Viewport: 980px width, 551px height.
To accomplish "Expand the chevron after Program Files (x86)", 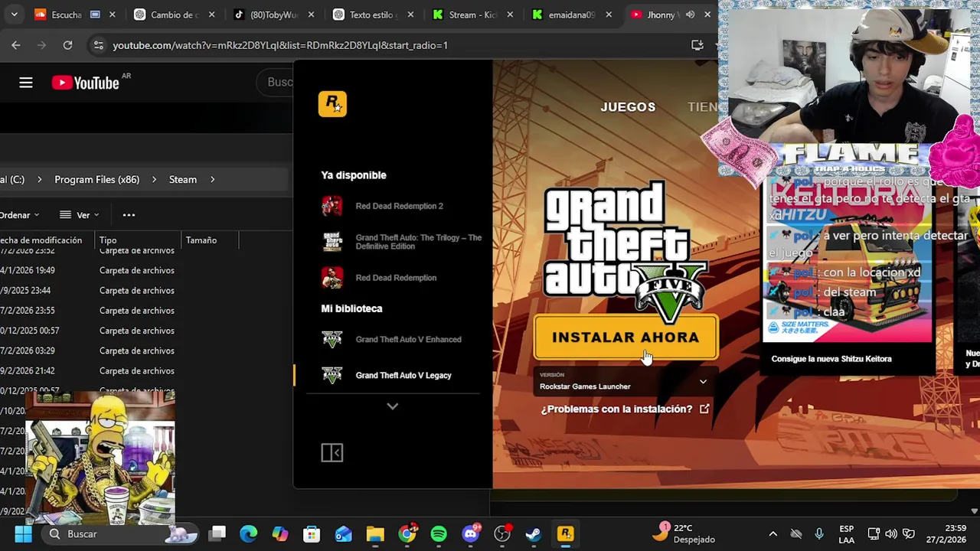I will pyautogui.click(x=153, y=179).
